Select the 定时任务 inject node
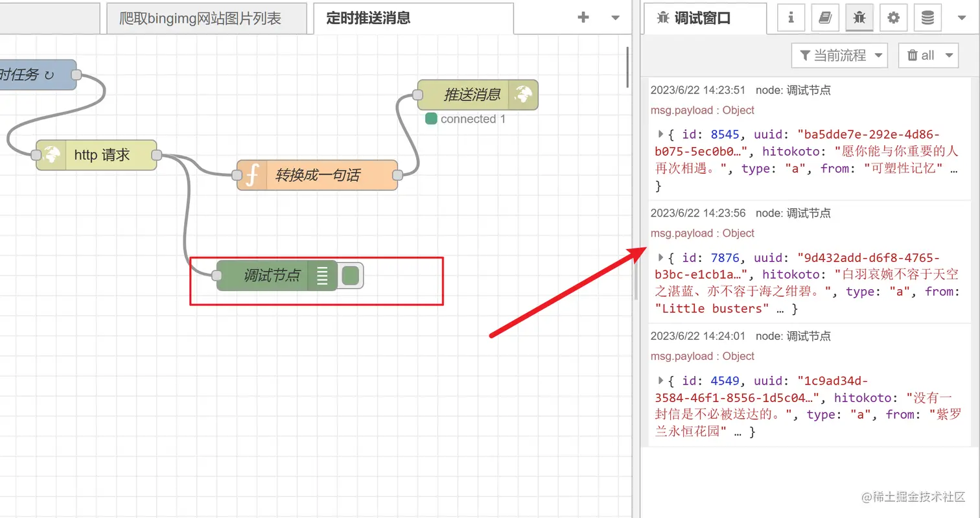Image resolution: width=980 pixels, height=518 pixels. coord(38,75)
